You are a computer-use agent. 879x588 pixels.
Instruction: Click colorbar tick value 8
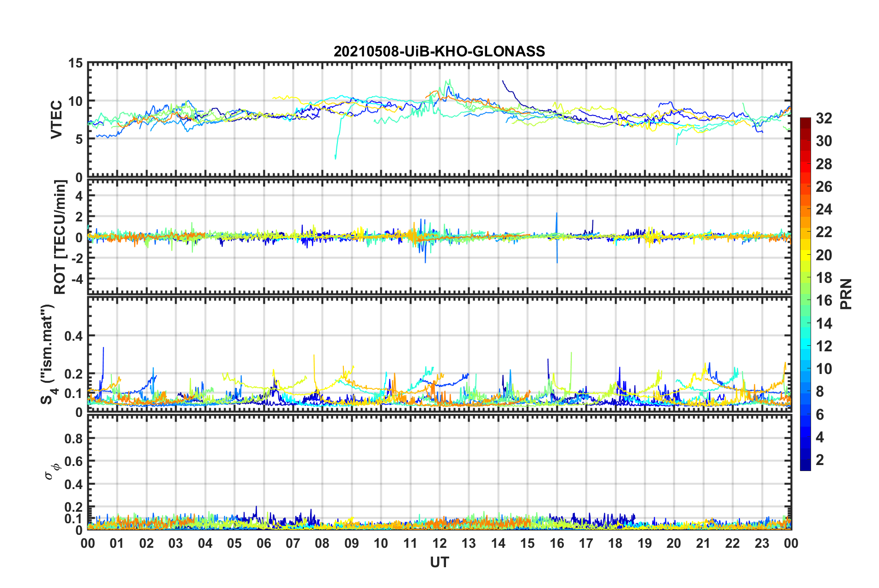[820, 392]
